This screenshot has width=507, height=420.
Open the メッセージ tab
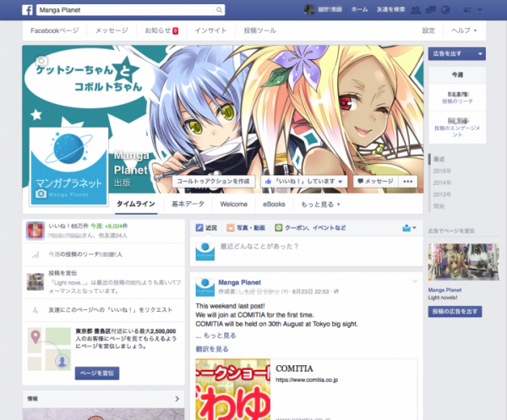[x=112, y=30]
